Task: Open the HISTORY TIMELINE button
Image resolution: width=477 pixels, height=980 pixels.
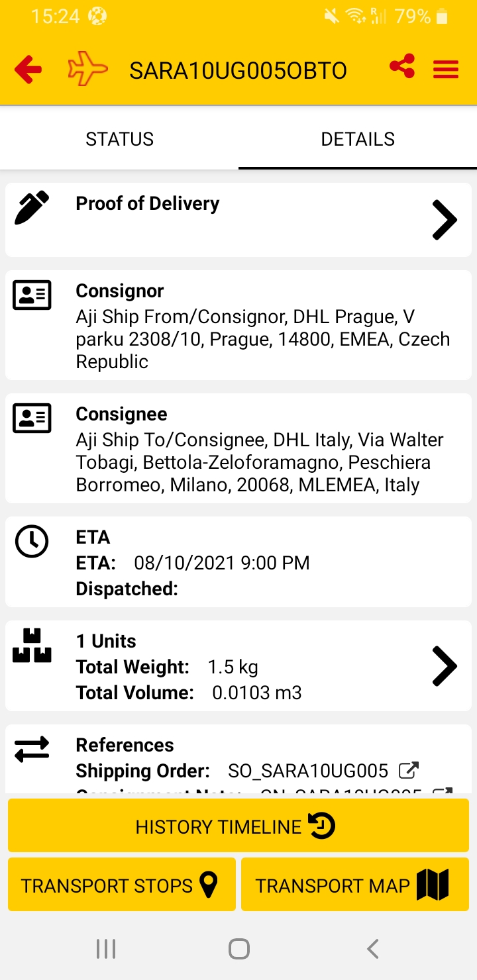Action: pyautogui.click(x=238, y=826)
